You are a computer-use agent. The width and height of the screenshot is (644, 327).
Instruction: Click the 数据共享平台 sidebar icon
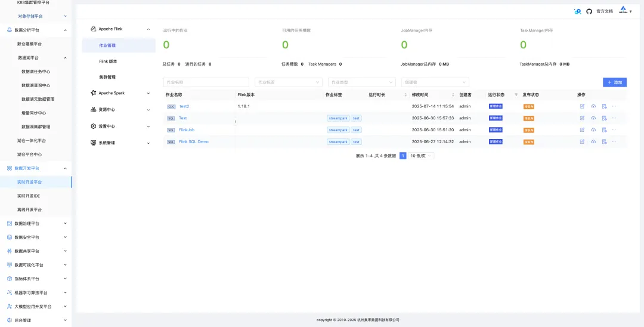point(10,251)
